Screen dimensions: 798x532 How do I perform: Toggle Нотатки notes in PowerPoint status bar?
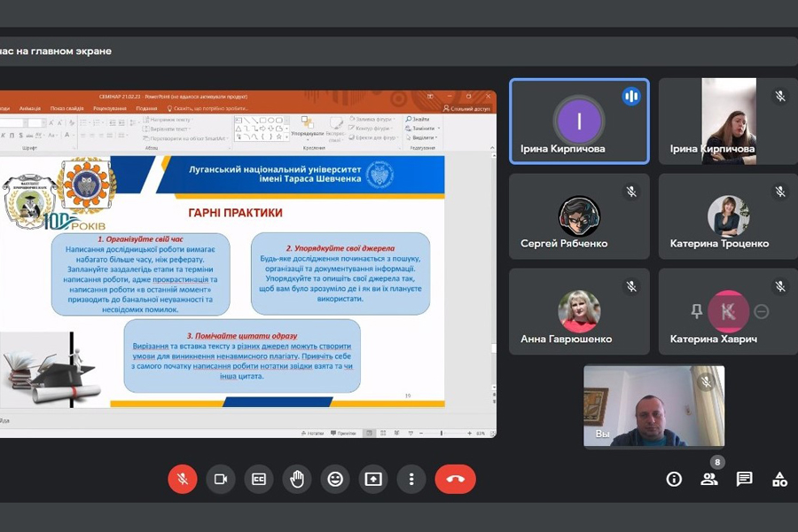pyautogui.click(x=312, y=434)
